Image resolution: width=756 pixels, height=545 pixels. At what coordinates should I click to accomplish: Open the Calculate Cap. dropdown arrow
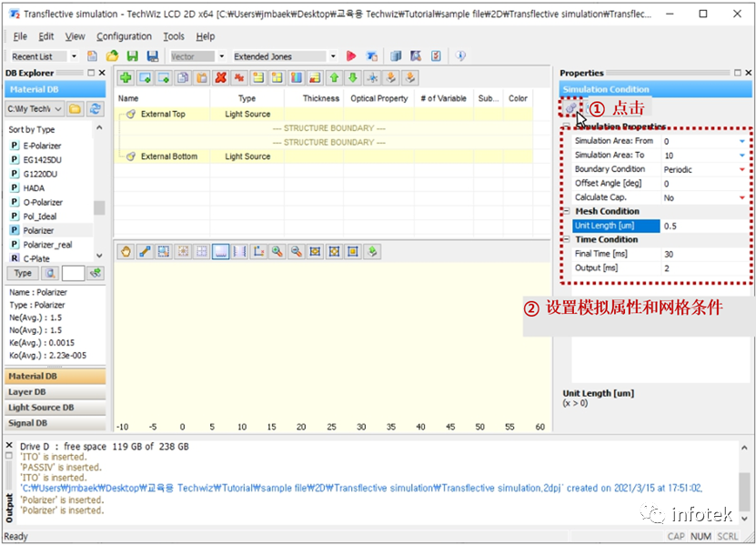click(x=742, y=197)
